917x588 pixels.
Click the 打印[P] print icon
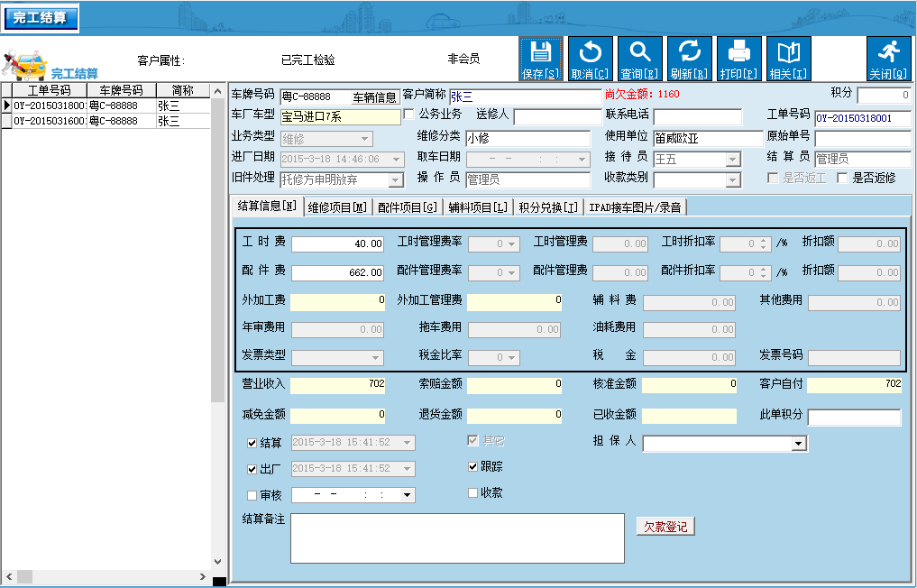(739, 59)
